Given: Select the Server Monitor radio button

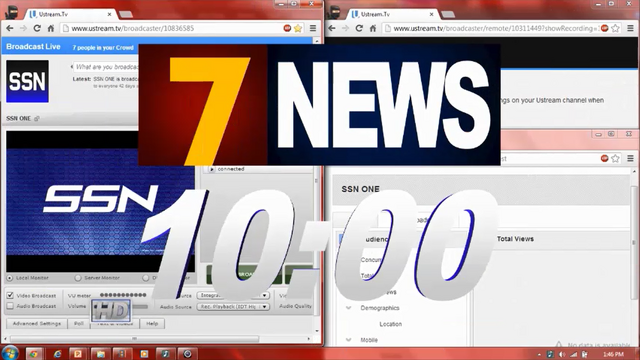Looking at the screenshot, I should pos(78,278).
